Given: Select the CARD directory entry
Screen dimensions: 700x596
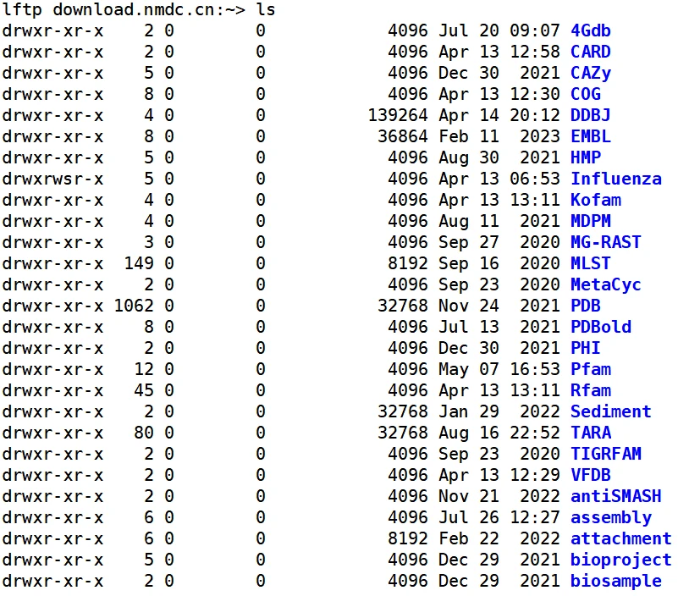Looking at the screenshot, I should pos(590,52).
